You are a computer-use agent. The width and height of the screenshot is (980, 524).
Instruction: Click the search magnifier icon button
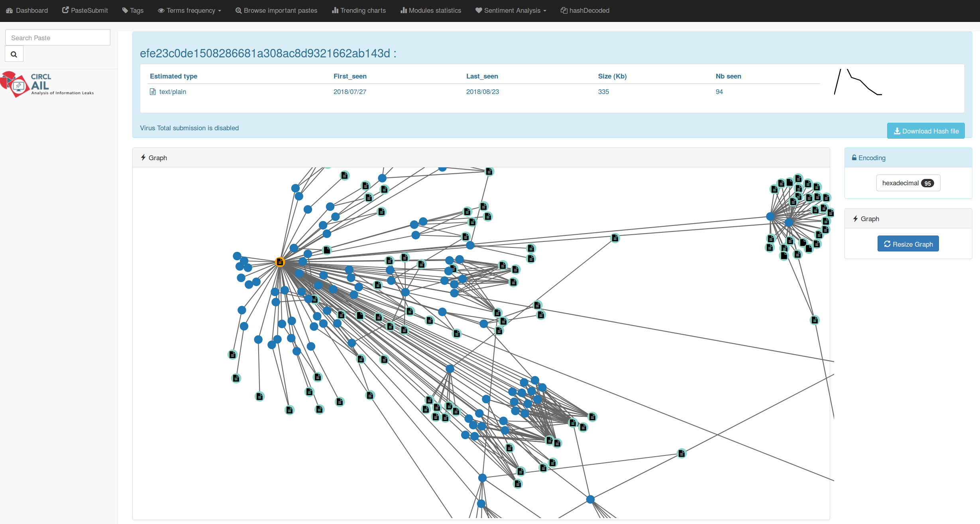click(14, 55)
